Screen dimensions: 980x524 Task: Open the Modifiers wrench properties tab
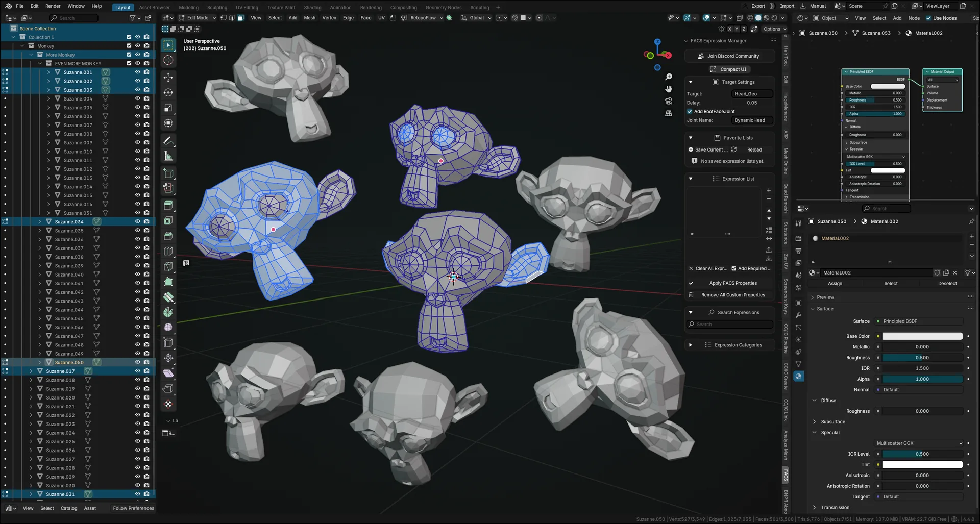click(x=799, y=315)
